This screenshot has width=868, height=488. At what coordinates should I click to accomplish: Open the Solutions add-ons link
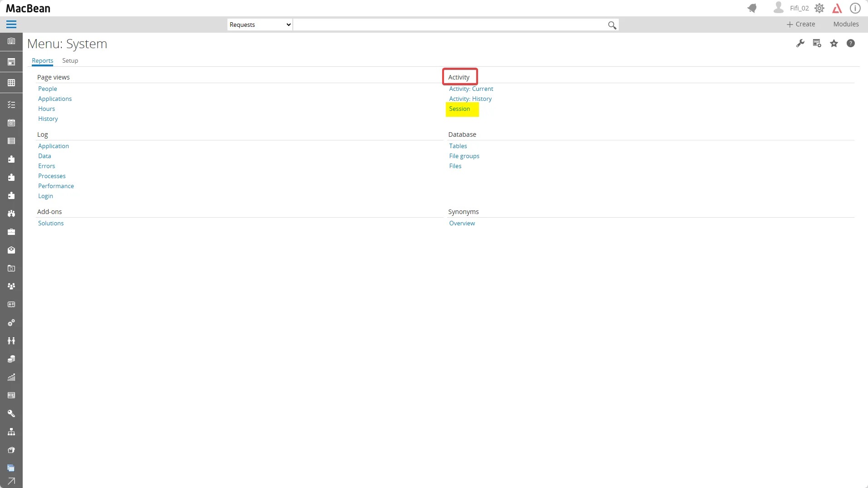pyautogui.click(x=51, y=223)
